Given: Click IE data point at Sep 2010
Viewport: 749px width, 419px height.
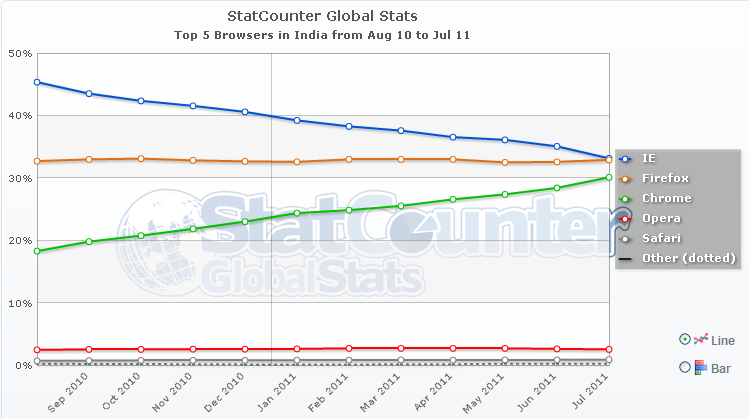Looking at the screenshot, I should [x=89, y=94].
